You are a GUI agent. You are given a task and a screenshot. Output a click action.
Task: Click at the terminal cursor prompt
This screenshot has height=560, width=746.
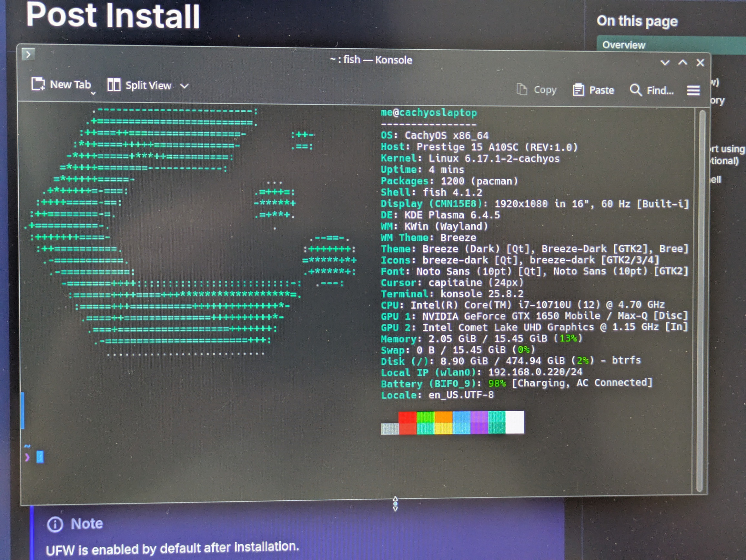[x=40, y=457]
